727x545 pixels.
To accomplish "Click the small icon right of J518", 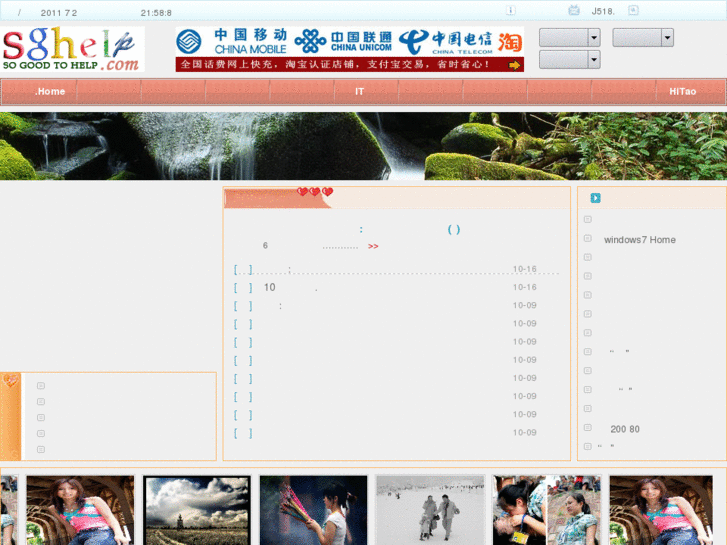I will (x=633, y=10).
